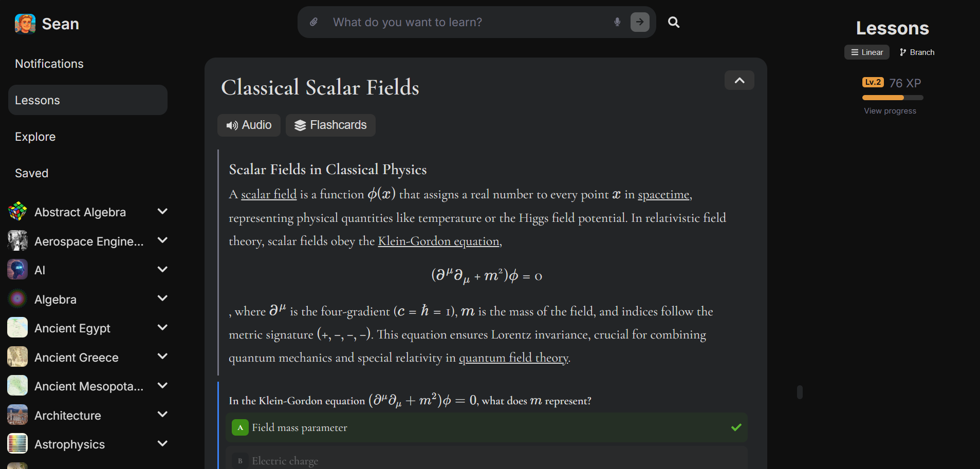
Task: Activate the microphone voice input icon
Action: point(617,22)
